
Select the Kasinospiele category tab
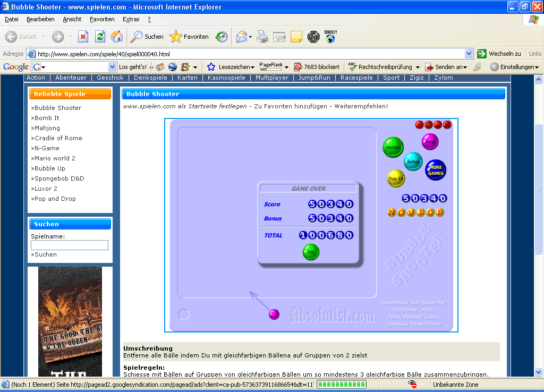(226, 78)
